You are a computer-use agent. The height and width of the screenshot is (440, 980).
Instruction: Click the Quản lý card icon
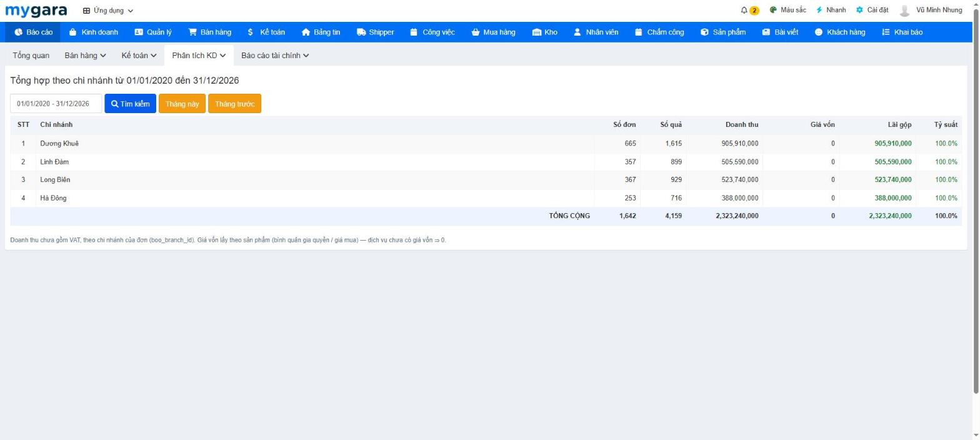139,32
